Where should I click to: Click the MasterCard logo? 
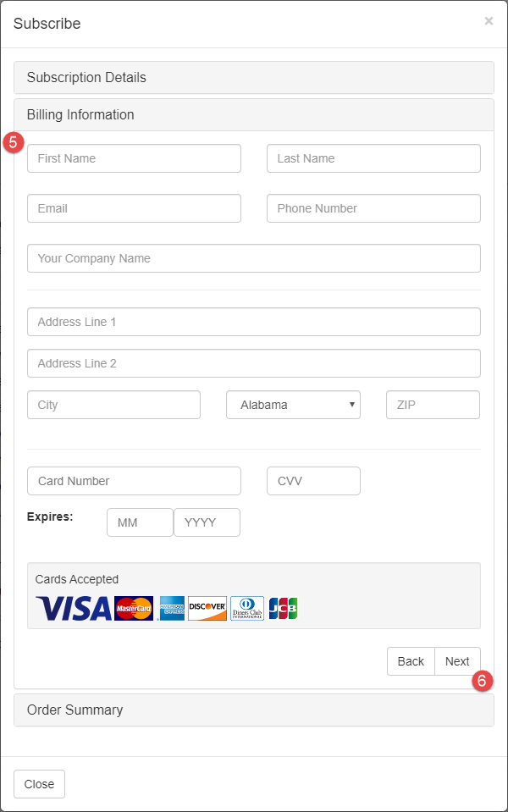pos(134,608)
